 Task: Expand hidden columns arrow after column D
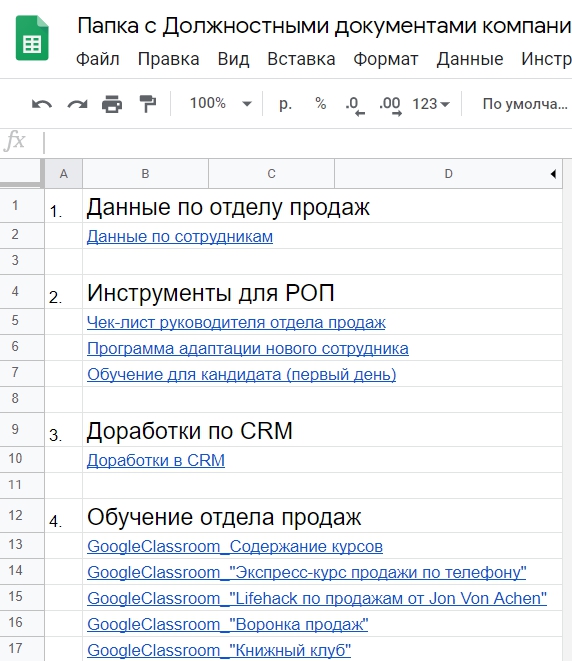[x=553, y=174]
